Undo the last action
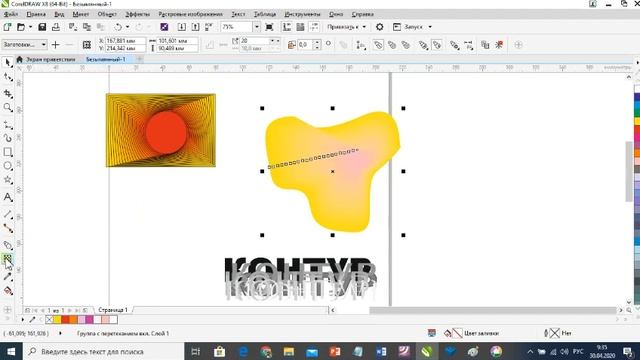The width and height of the screenshot is (640, 360). pyautogui.click(x=118, y=27)
